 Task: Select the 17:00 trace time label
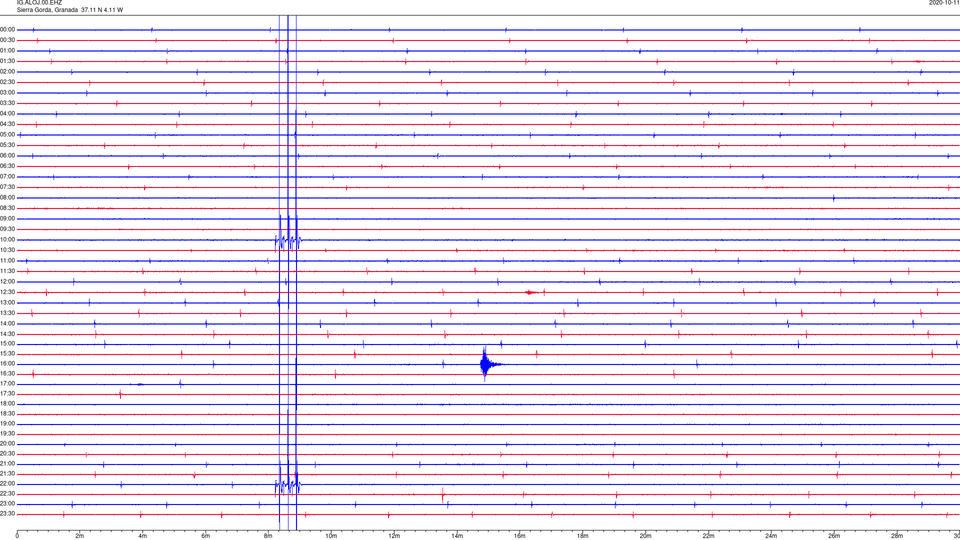pos(7,384)
